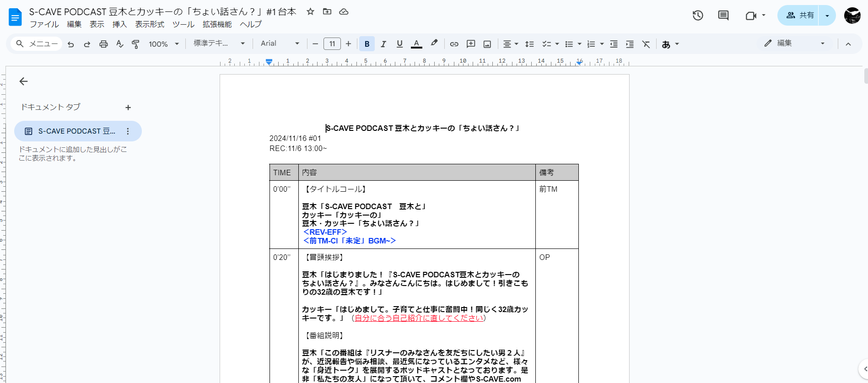Decrease the indent
This screenshot has width=868, height=383.
(x=614, y=44)
